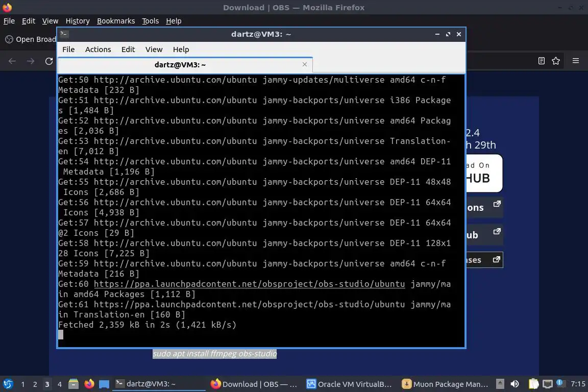Open Firefox File menu
The height and width of the screenshot is (392, 588).
(9, 21)
